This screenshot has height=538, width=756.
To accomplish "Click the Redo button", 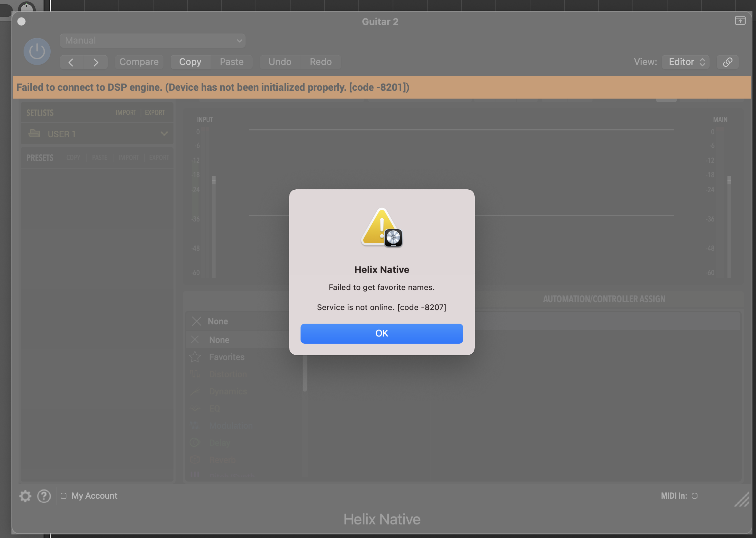I will [321, 62].
